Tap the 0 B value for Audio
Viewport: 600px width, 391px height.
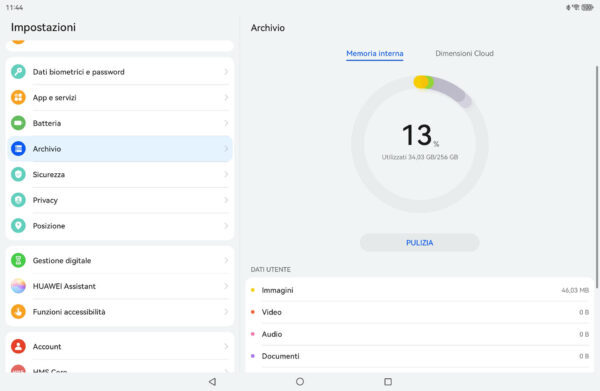(584, 334)
